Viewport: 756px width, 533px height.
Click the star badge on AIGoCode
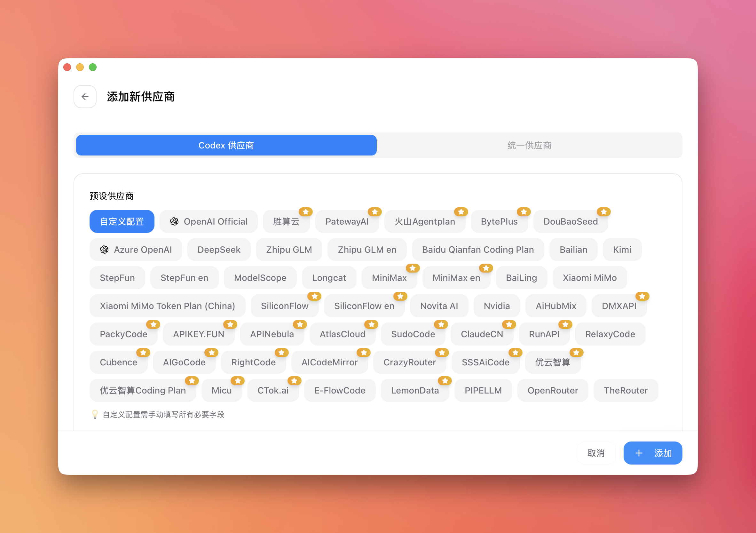pyautogui.click(x=211, y=353)
